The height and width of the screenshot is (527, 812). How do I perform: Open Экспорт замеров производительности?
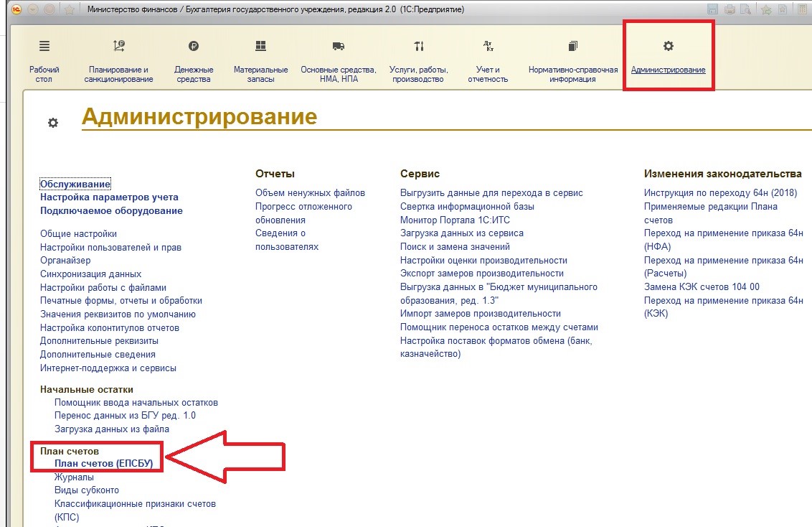coord(482,273)
